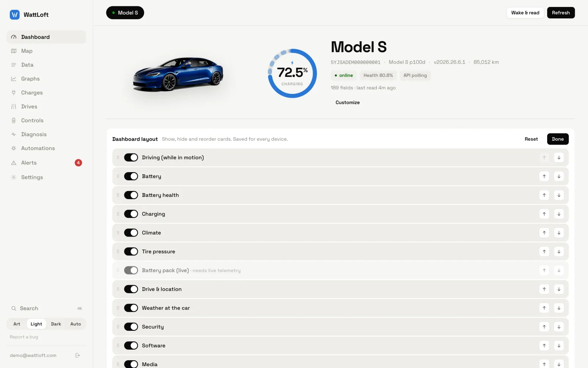Switch theme to Dark
588x368 pixels.
tap(56, 324)
